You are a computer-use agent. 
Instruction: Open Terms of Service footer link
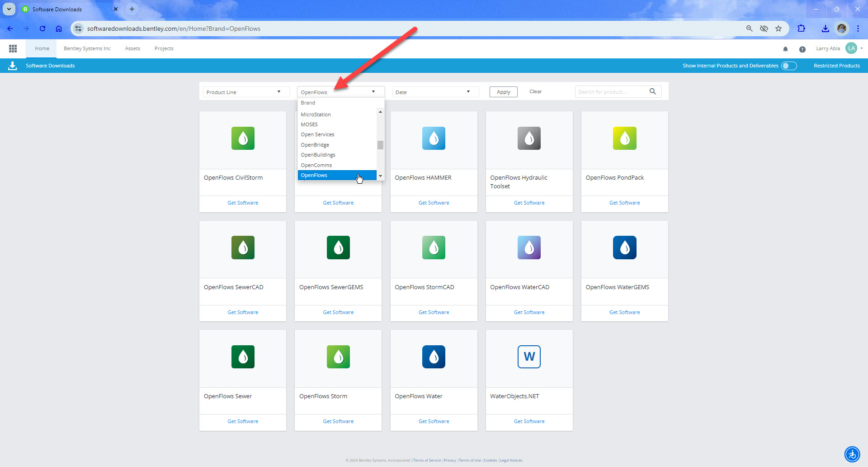(x=427, y=460)
